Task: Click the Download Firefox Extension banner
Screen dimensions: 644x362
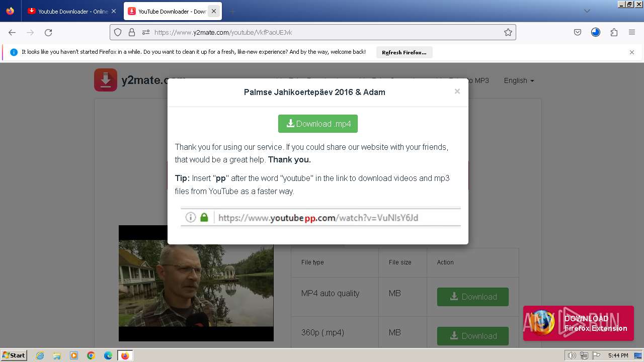Action: 579,323
